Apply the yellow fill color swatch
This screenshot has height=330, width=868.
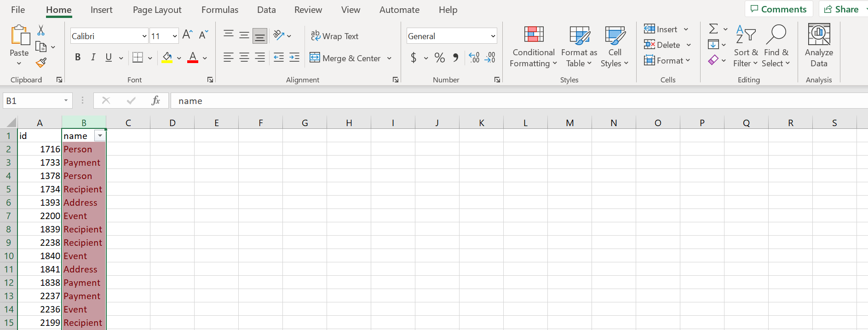click(x=167, y=58)
